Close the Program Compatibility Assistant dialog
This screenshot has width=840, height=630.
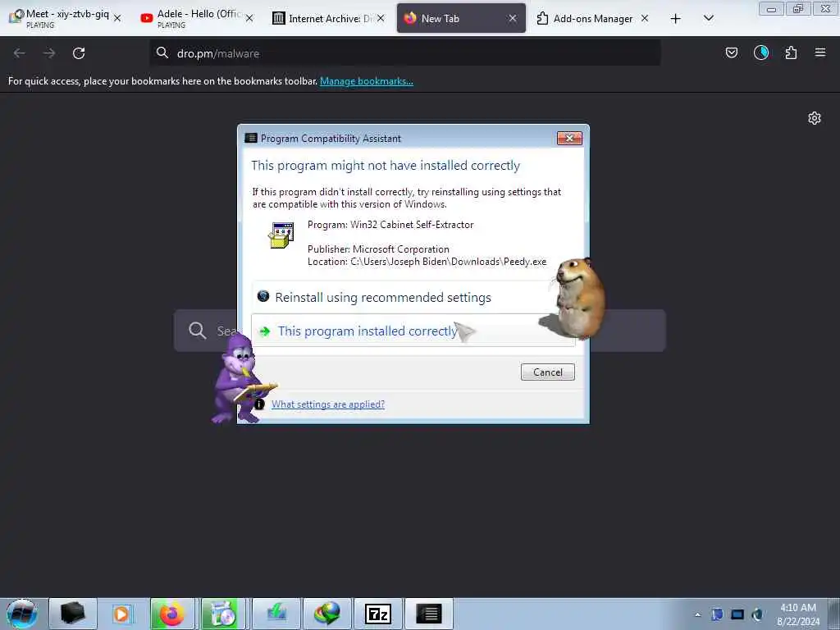click(x=569, y=138)
